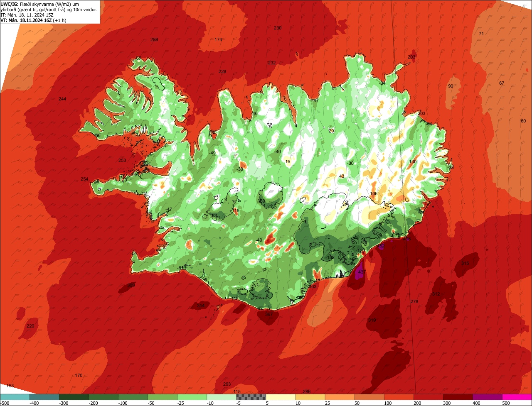Click the map value 15

click(288, 161)
